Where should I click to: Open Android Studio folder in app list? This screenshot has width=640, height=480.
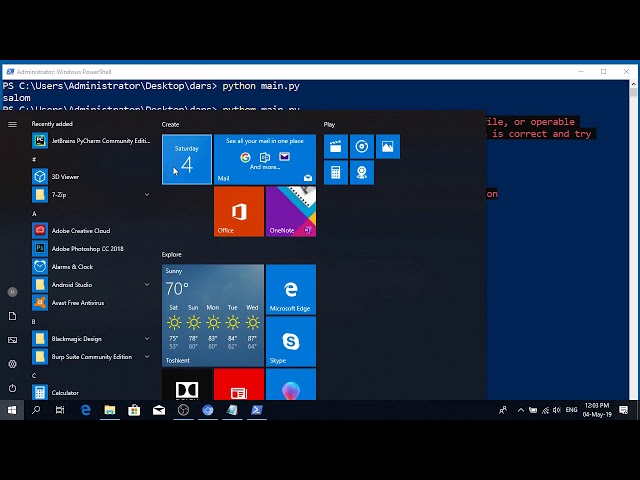point(91,284)
